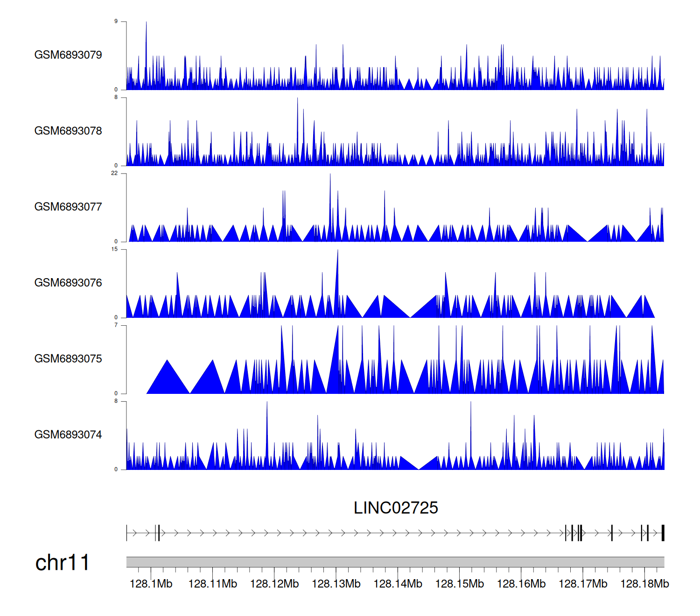Jump to the 128.13Mb axis label
Image resolution: width=700 pixels, height=616 pixels.
(x=336, y=584)
